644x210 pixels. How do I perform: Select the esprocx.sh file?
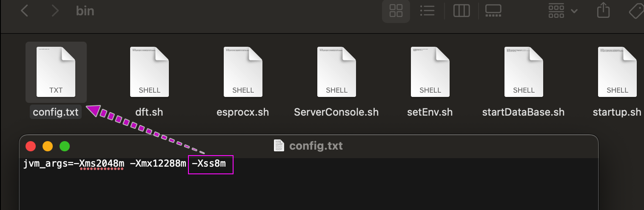click(243, 71)
